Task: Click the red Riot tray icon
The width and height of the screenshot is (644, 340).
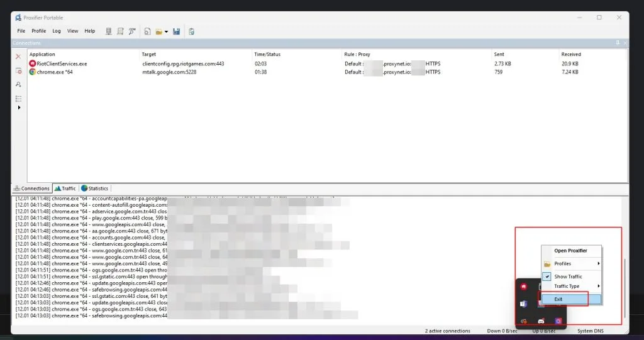Action: pyautogui.click(x=523, y=287)
